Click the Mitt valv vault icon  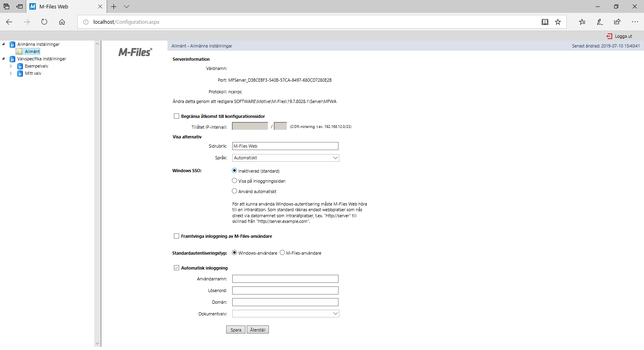point(20,74)
